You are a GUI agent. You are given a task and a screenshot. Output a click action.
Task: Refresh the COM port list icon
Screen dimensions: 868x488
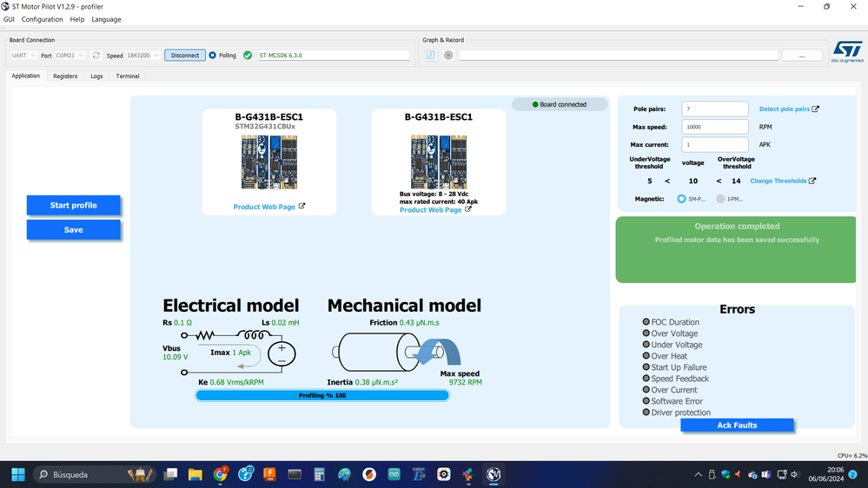[x=96, y=56]
